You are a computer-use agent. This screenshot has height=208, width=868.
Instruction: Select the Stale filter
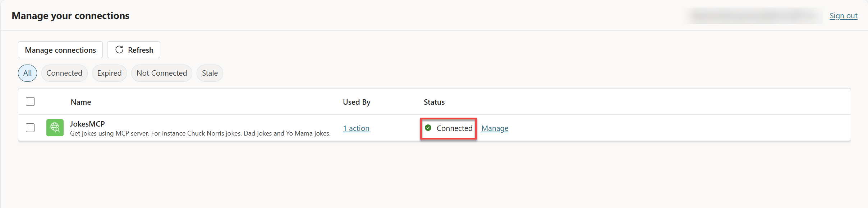(x=210, y=73)
